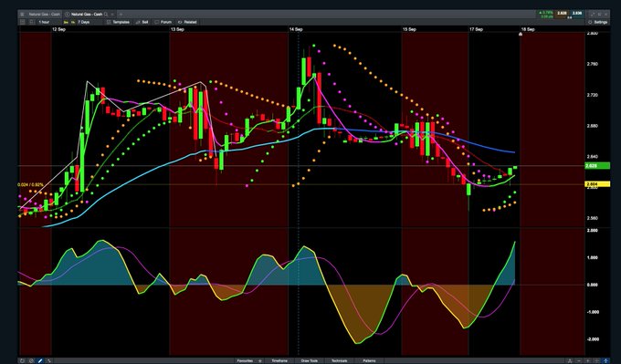
Task: Open the Draw Tools tab
Action: coord(310,360)
